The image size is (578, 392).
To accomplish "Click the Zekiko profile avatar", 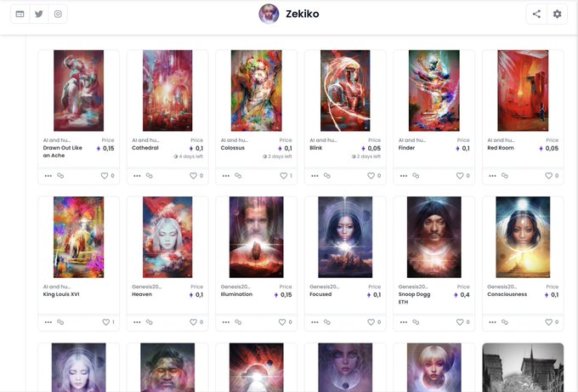I will 269,14.
